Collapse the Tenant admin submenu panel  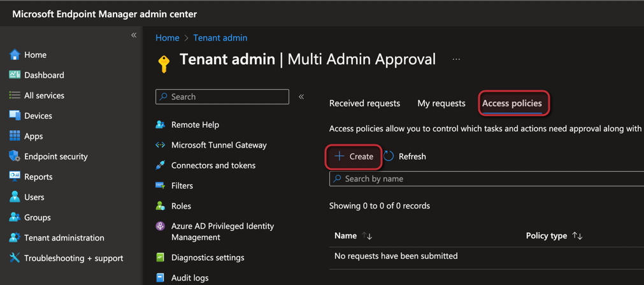pyautogui.click(x=301, y=97)
